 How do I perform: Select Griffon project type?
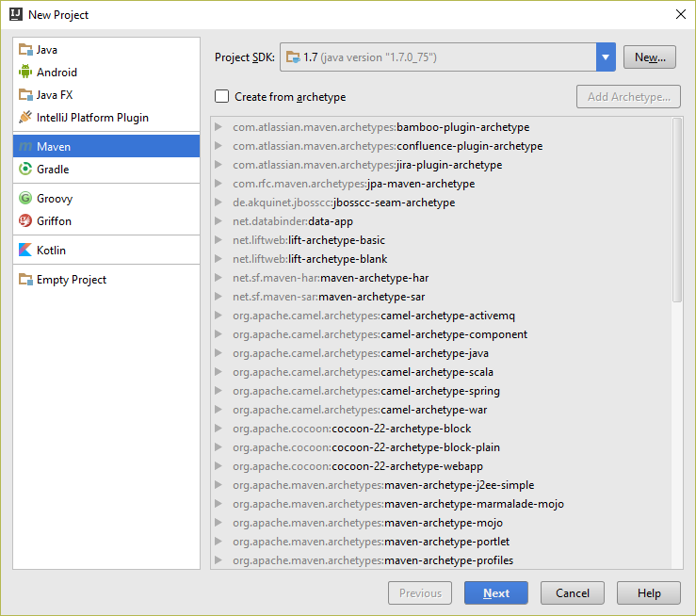tap(106, 220)
